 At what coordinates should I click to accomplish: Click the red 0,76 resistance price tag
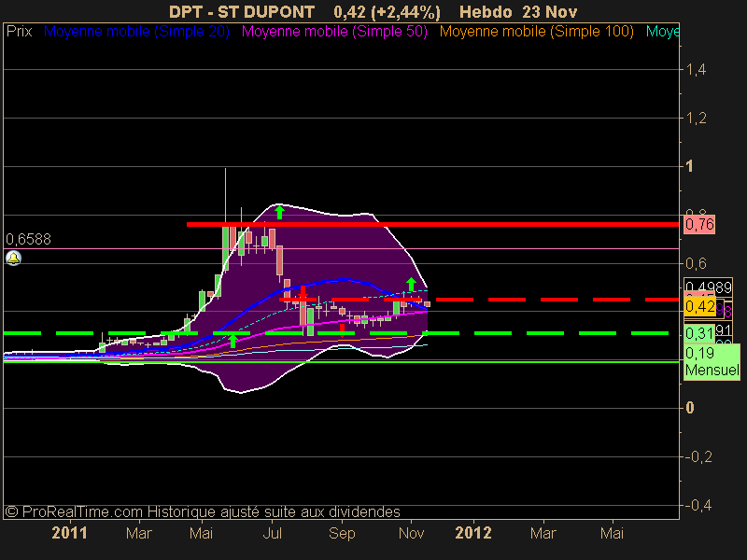coord(699,224)
